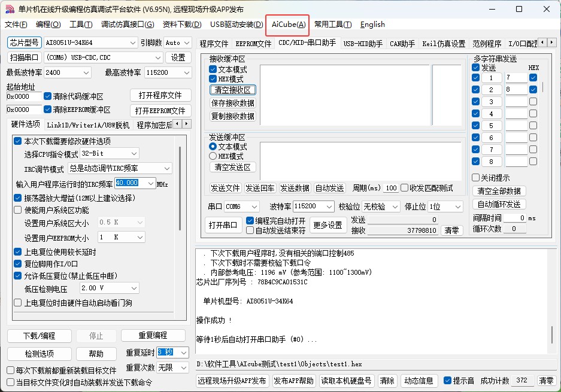Open the AiCube(A) menu
Image resolution: width=561 pixels, height=392 pixels.
(289, 25)
